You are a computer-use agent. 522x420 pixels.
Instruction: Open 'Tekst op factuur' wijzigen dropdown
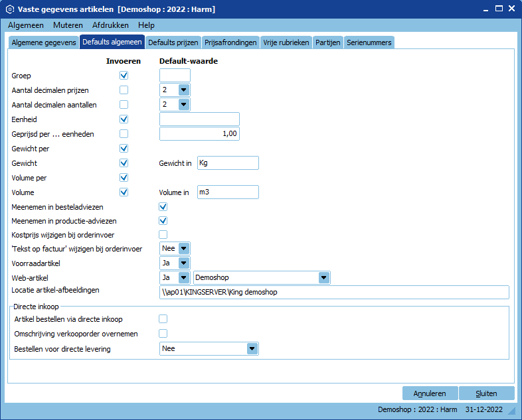point(184,248)
